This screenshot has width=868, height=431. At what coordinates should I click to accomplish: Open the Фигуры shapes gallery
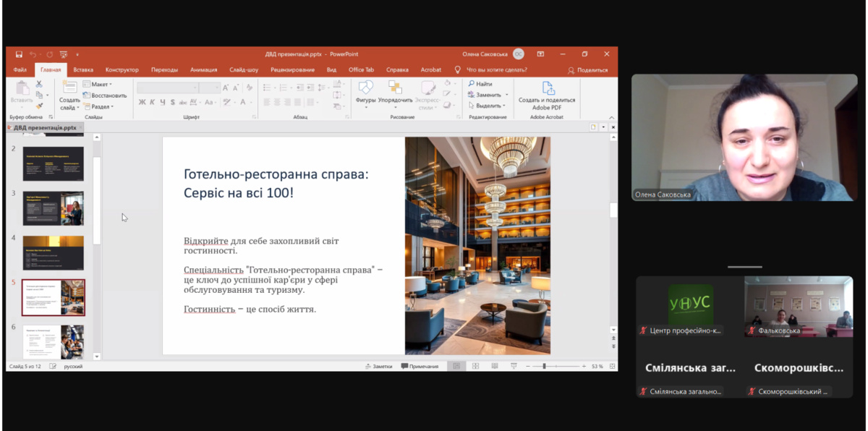coord(366,94)
